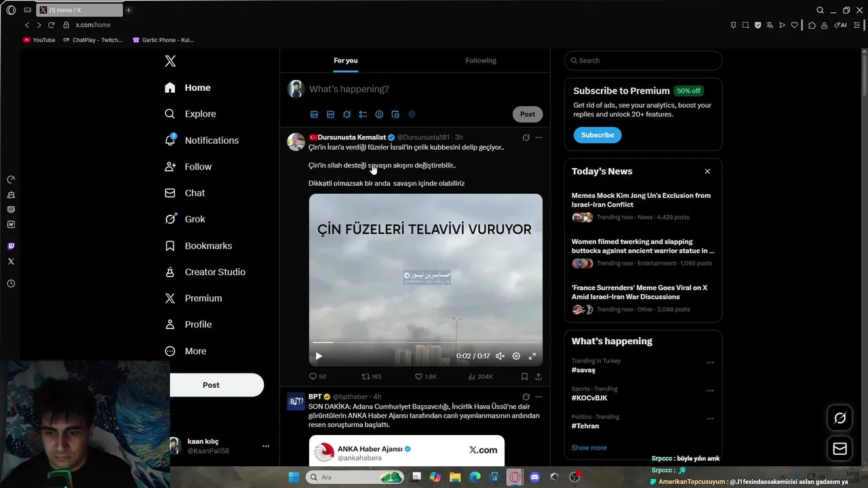The height and width of the screenshot is (488, 868).
Task: Open the Profile page
Action: pyautogui.click(x=188, y=325)
